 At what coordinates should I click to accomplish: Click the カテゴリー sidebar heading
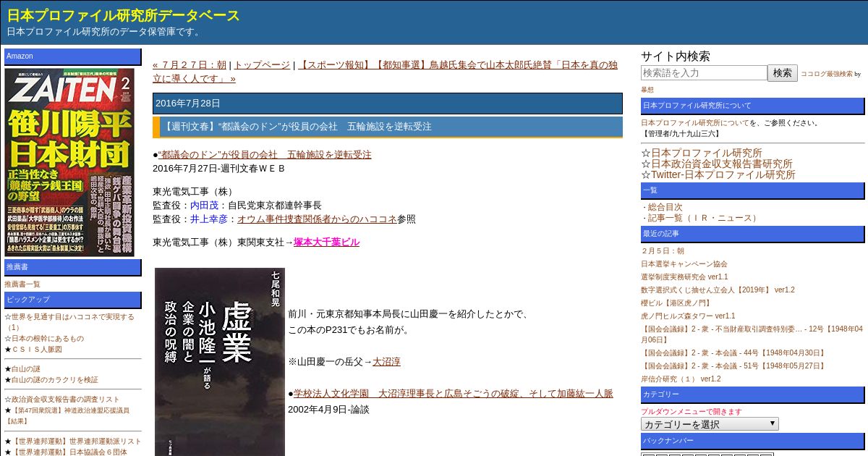pyautogui.click(x=753, y=395)
